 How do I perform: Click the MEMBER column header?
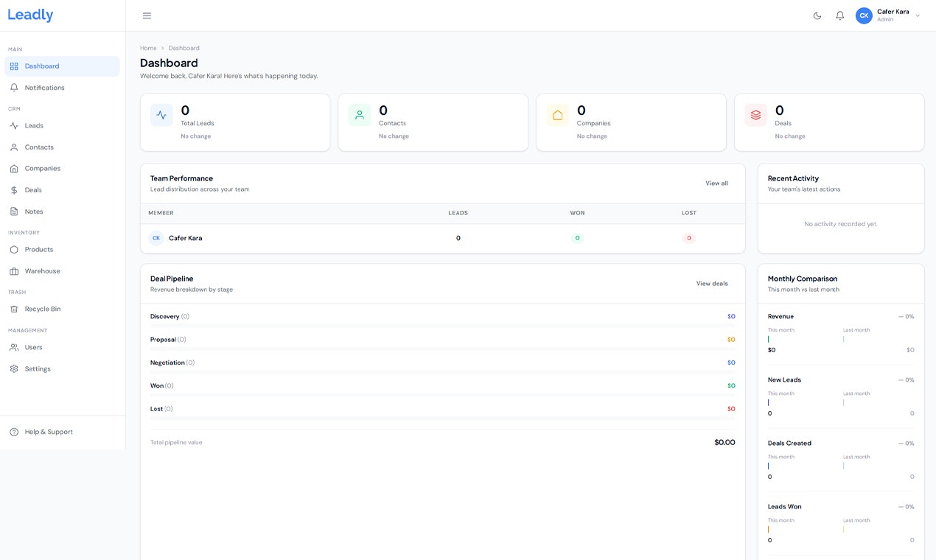161,213
